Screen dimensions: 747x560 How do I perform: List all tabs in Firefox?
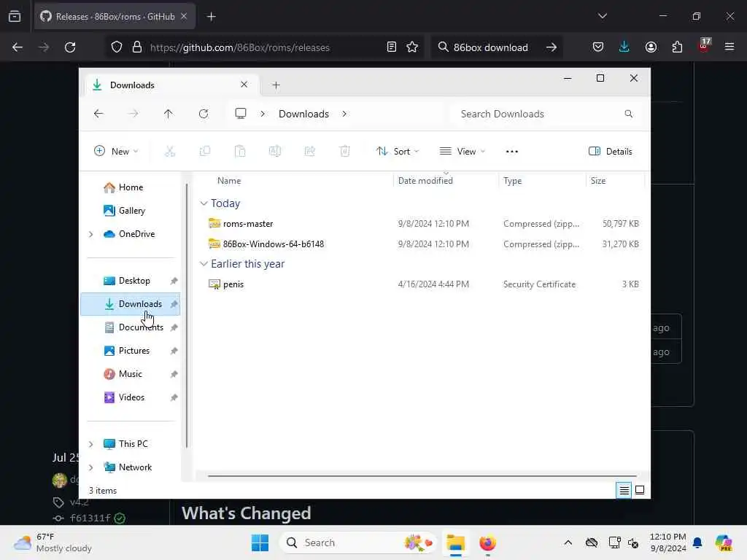(x=602, y=16)
